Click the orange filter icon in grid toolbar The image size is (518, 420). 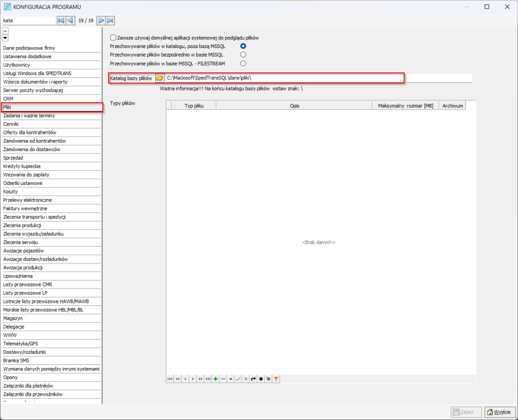coord(276,379)
